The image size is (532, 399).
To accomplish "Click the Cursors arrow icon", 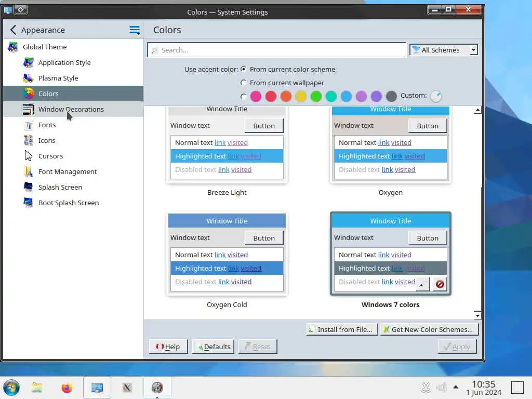I will tap(29, 156).
